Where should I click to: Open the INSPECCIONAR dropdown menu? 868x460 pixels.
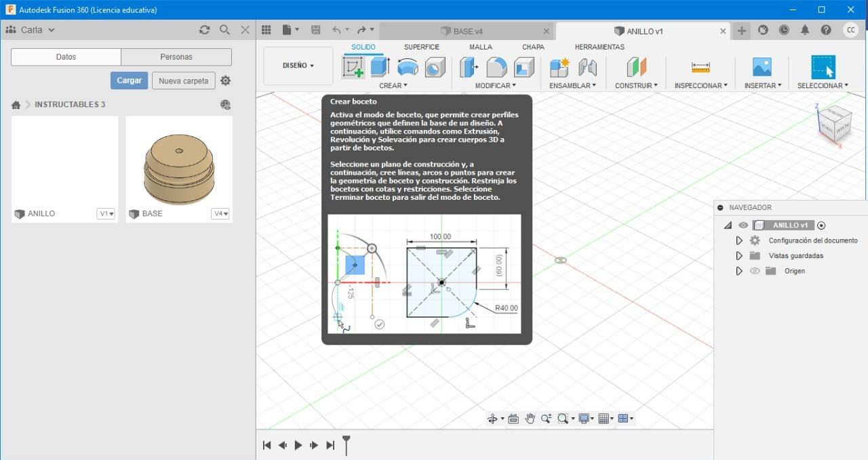pos(701,85)
